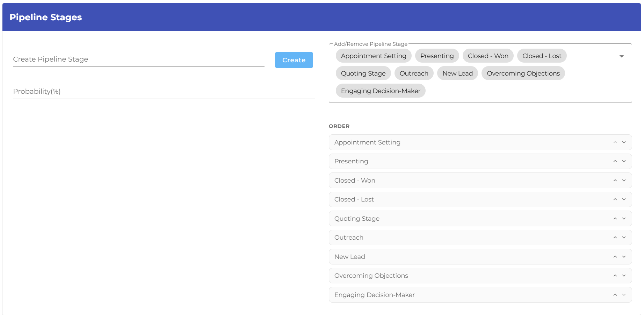This screenshot has width=644, height=318.
Task: Click the Create button
Action: click(x=294, y=60)
